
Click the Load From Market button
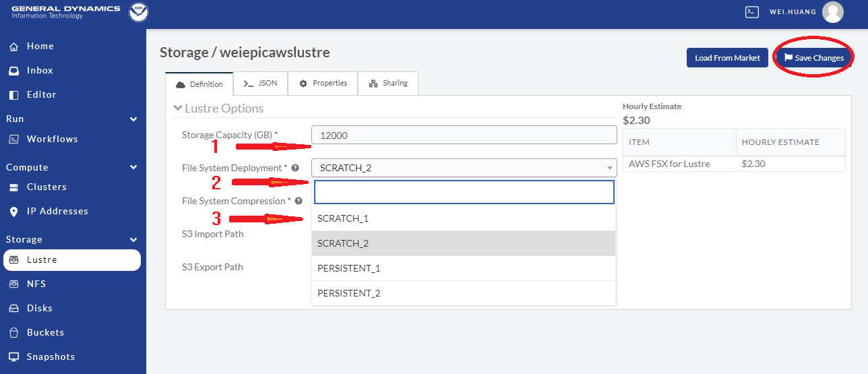pyautogui.click(x=727, y=58)
